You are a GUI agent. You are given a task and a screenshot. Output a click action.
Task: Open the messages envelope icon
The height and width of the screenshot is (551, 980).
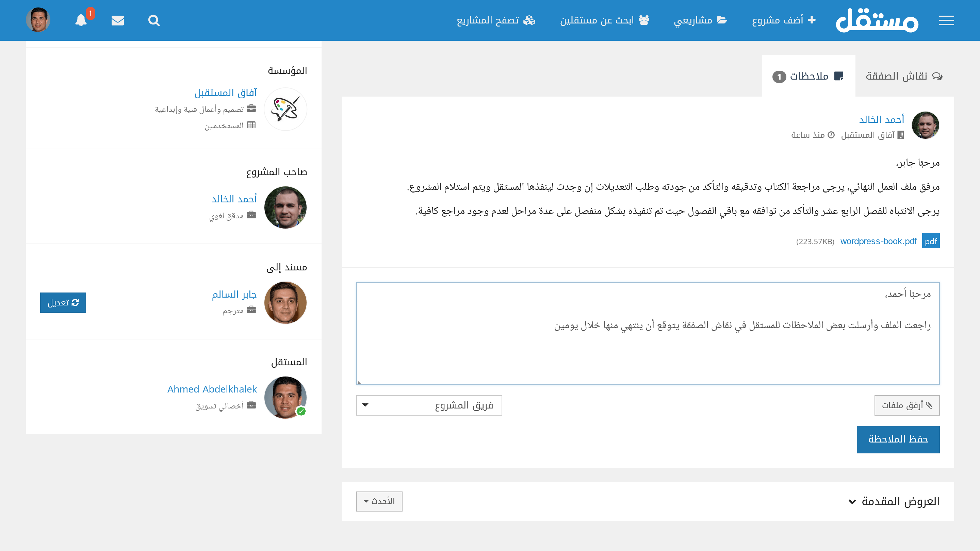point(117,20)
